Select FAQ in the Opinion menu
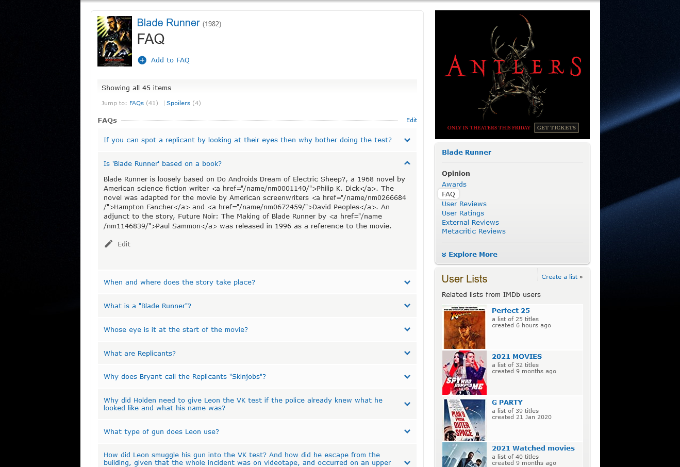Screen dimensions: 680x467 tap(448, 194)
